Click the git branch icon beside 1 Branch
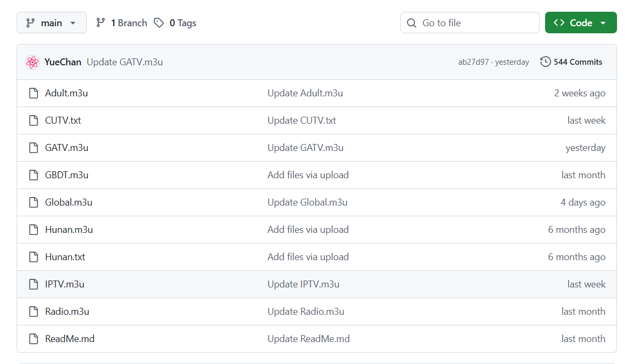 coord(100,23)
